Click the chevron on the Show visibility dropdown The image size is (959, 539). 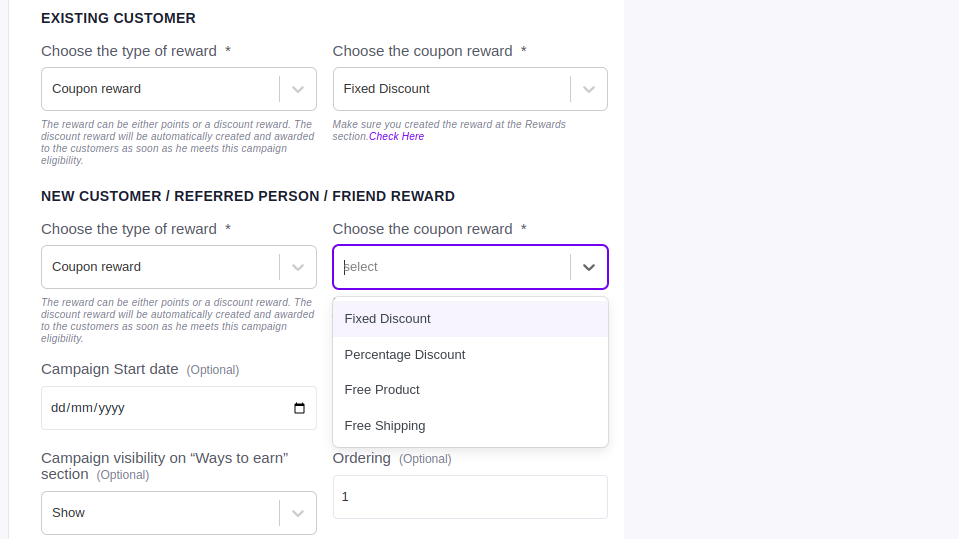pos(298,513)
